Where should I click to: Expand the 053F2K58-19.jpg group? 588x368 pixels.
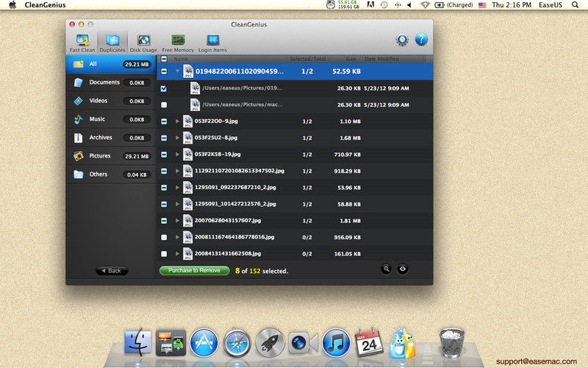[x=177, y=155]
